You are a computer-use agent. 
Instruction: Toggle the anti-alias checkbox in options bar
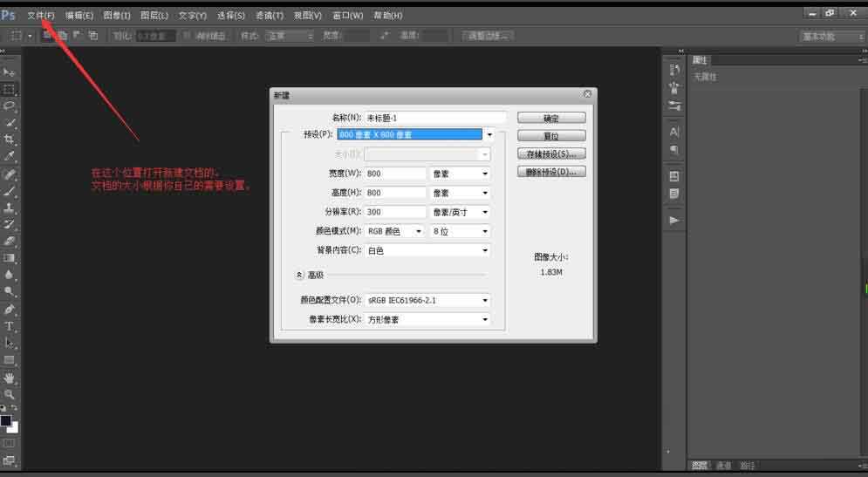click(x=188, y=36)
